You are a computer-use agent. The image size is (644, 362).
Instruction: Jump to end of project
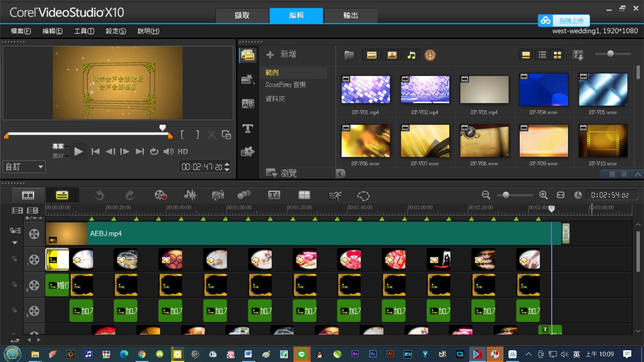click(x=140, y=152)
